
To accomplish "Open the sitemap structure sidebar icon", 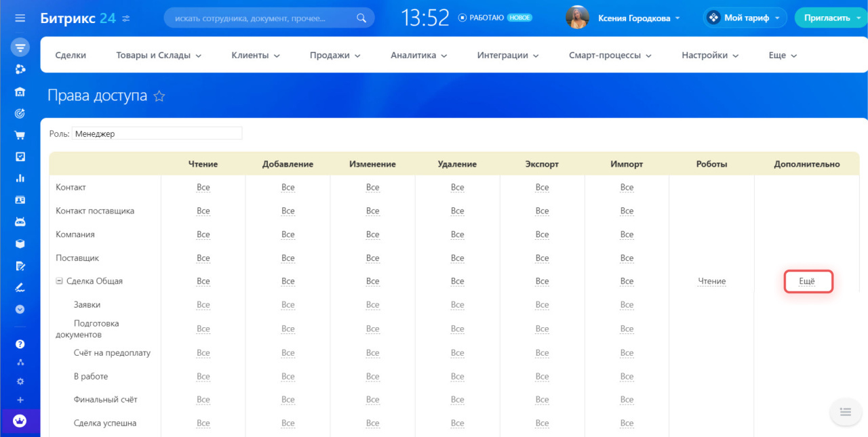I will (x=20, y=362).
